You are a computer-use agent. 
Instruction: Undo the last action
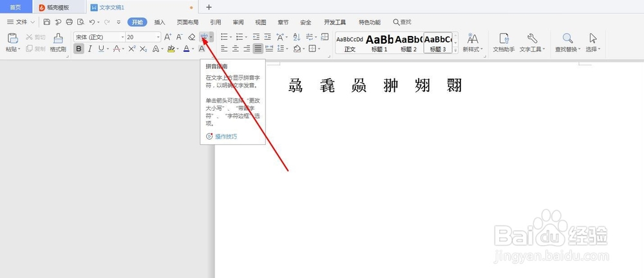[92, 22]
